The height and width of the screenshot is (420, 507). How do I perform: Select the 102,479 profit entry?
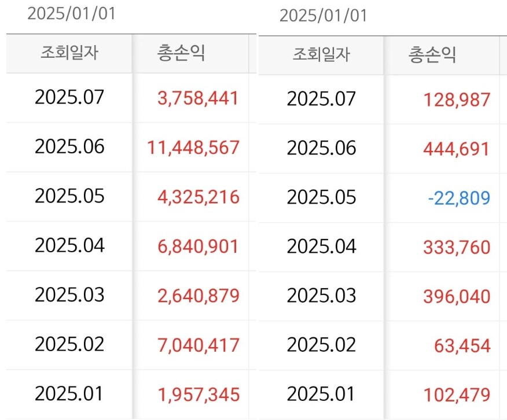[x=457, y=396]
